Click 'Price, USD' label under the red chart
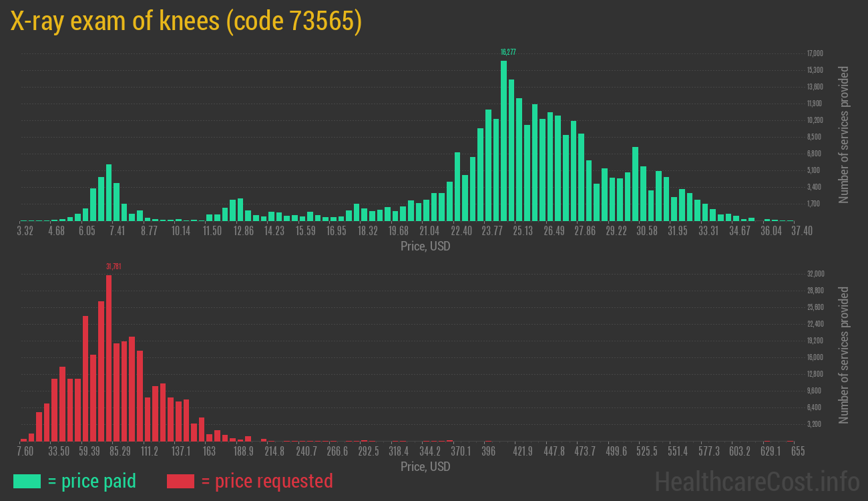The height and width of the screenshot is (501, 868). click(x=425, y=466)
